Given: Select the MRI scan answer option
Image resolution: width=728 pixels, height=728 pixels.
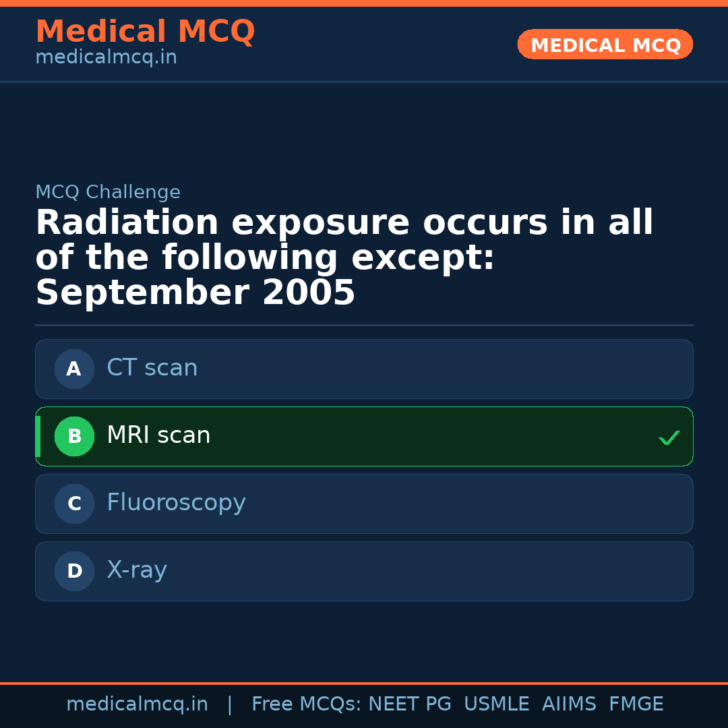Looking at the screenshot, I should click(x=364, y=436).
